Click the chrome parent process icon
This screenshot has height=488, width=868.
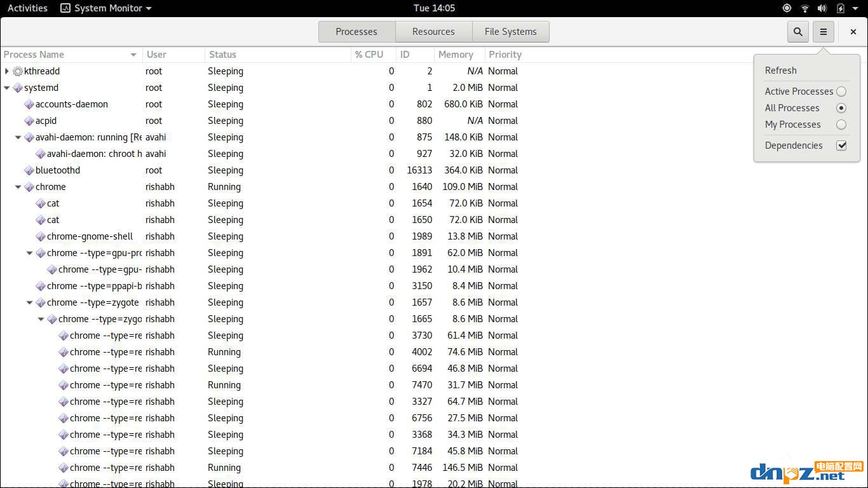point(29,187)
